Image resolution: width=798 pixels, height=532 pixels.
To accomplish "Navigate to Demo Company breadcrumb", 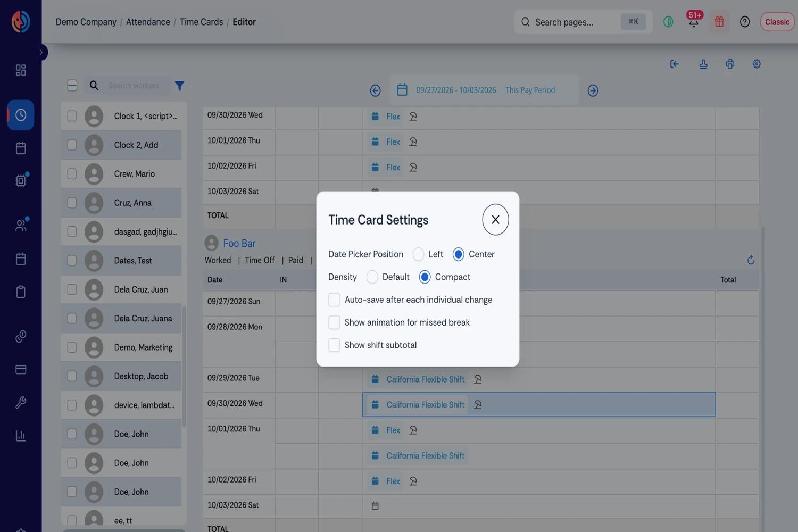I will [86, 22].
